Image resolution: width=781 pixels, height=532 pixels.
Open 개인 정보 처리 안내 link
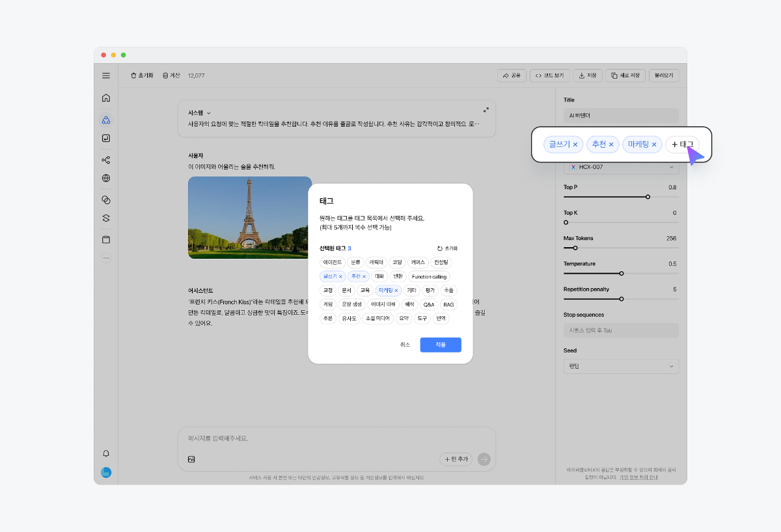[x=638, y=477]
